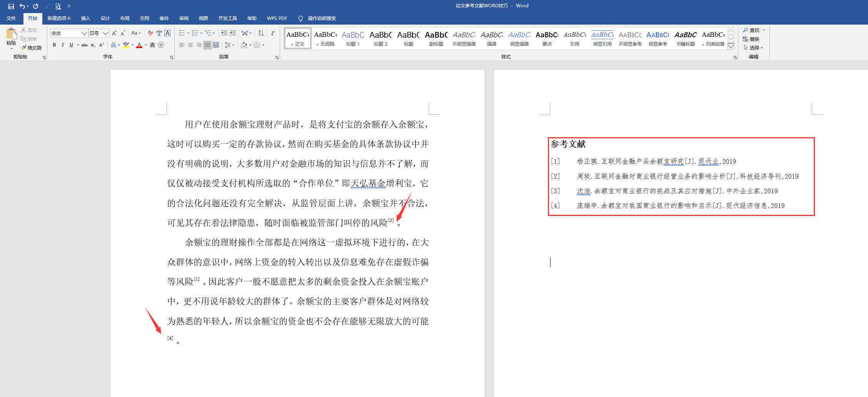Save the document with the Save icon
Viewport: 868px width, 397px height.
(11, 6)
